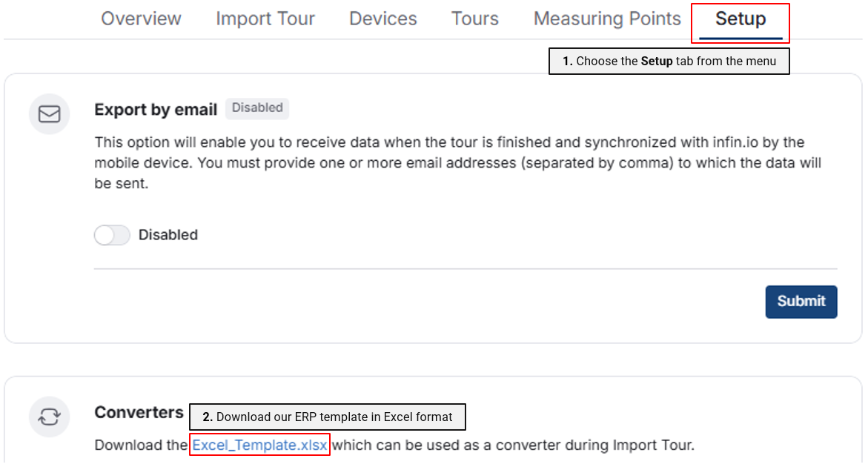Click the envelope icon beside Export by email
The width and height of the screenshot is (868, 467).
click(x=49, y=114)
